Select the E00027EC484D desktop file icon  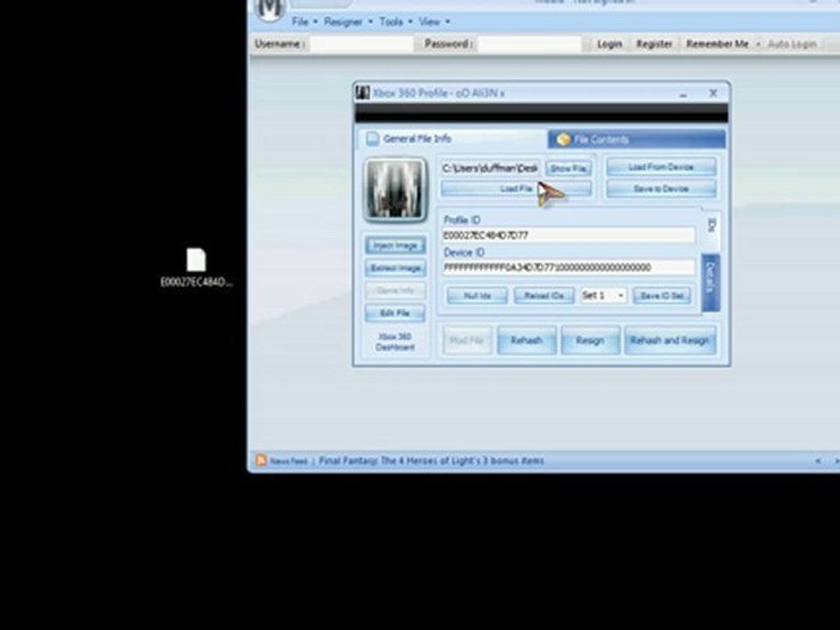[x=196, y=268]
